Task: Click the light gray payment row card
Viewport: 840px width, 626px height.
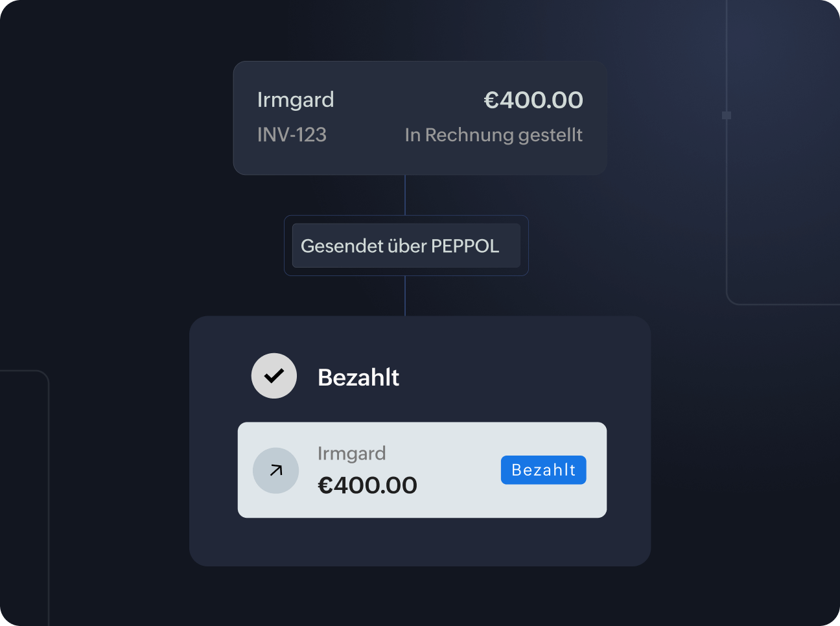Action: pyautogui.click(x=454, y=499)
